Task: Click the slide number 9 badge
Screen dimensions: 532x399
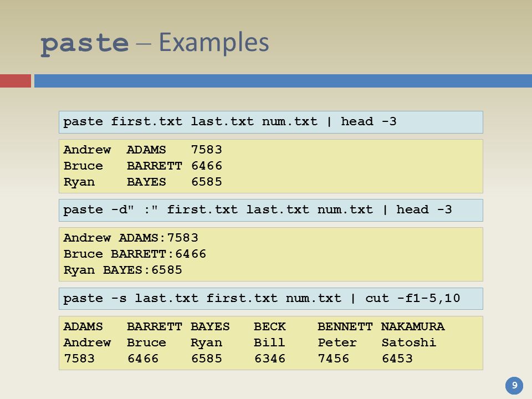Action: click(x=514, y=386)
